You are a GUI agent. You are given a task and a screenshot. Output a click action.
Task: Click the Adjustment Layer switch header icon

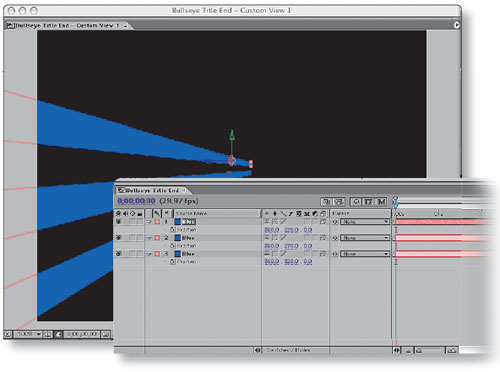pos(315,213)
